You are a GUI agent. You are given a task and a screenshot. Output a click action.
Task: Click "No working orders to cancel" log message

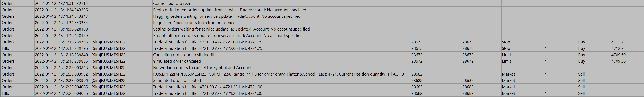pyautogui.click(x=202, y=68)
